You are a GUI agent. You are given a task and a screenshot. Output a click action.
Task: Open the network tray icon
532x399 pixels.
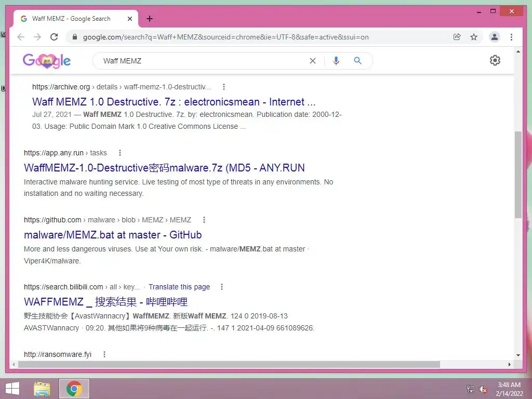pyautogui.click(x=470, y=389)
